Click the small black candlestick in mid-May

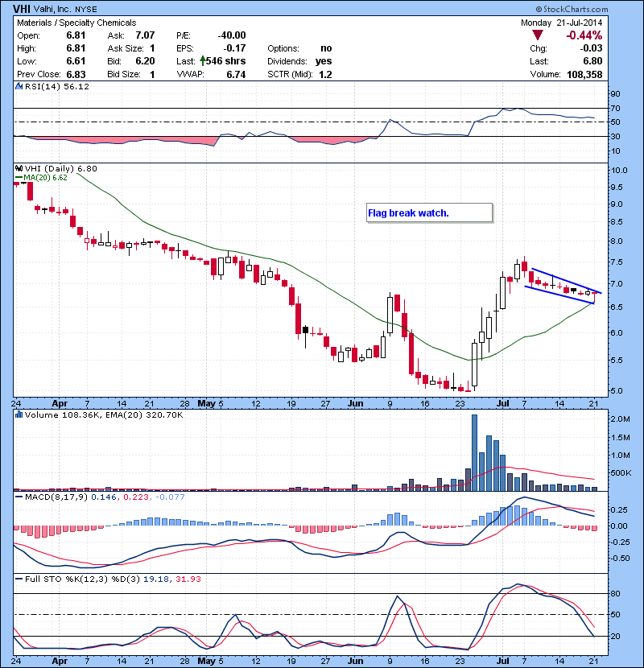pos(306,328)
